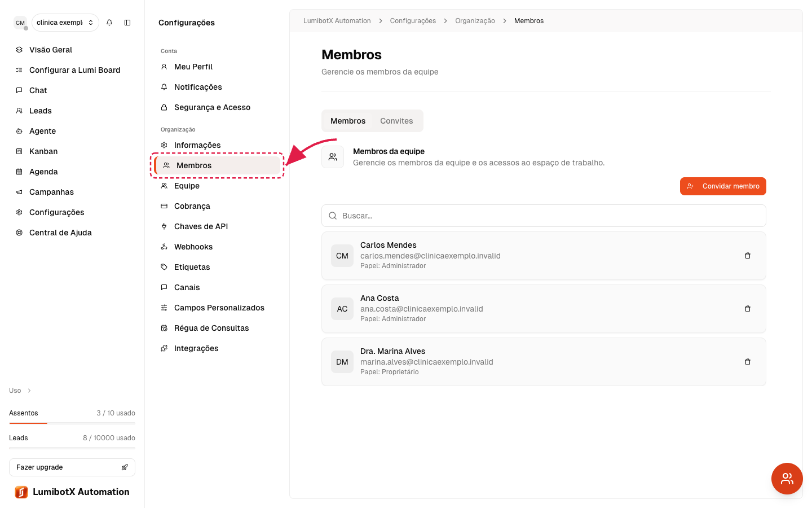Image resolution: width=812 pixels, height=508 pixels.
Task: Delete member Carlos Mendes with trash icon
Action: coord(748,256)
